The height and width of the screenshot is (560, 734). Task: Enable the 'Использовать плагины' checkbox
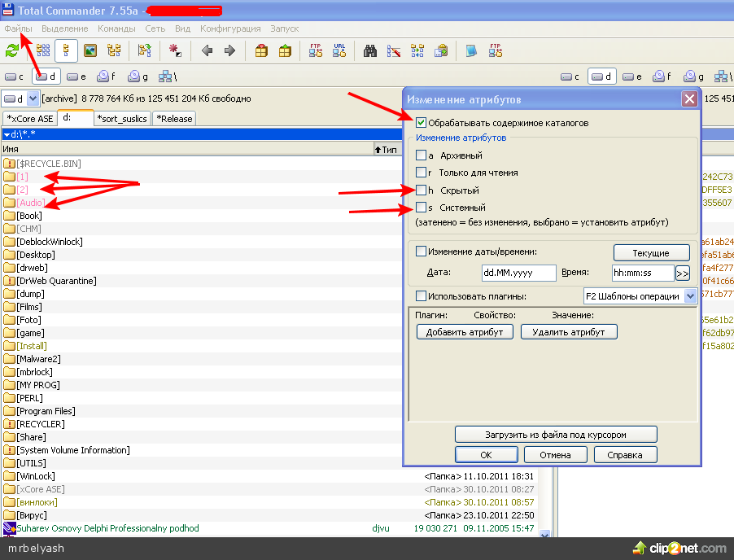pos(421,296)
